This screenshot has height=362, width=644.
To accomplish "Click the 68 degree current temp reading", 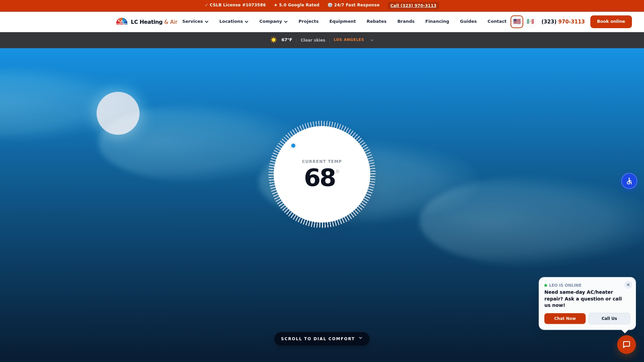I will pos(322,178).
